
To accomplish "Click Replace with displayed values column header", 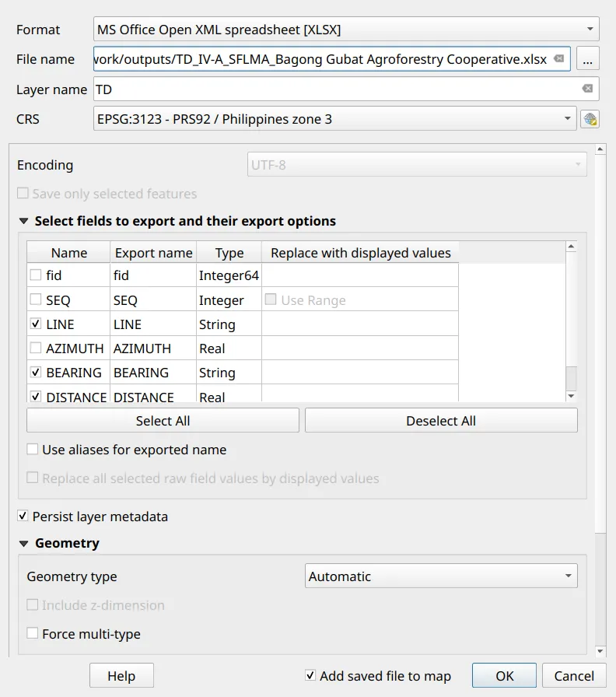I will tap(360, 253).
